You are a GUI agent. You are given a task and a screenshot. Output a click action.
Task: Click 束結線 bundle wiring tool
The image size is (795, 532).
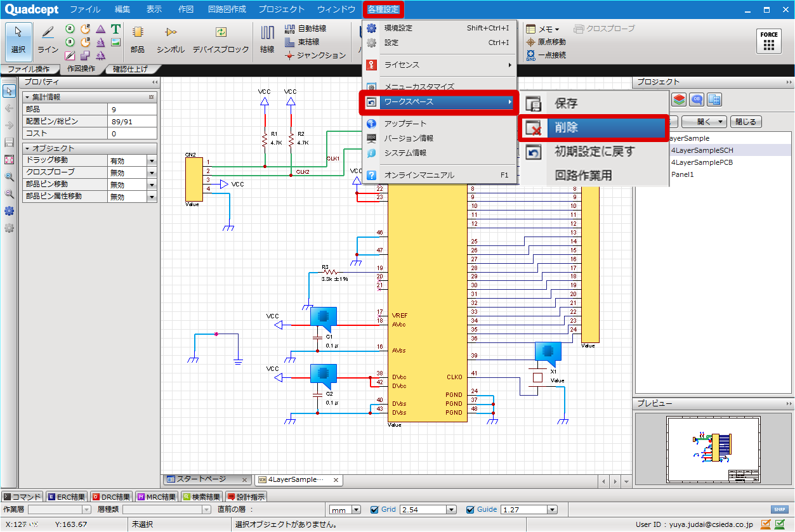302,42
